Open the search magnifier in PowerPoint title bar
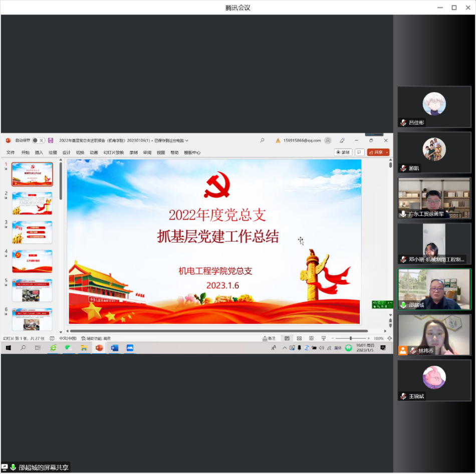 click(262, 141)
